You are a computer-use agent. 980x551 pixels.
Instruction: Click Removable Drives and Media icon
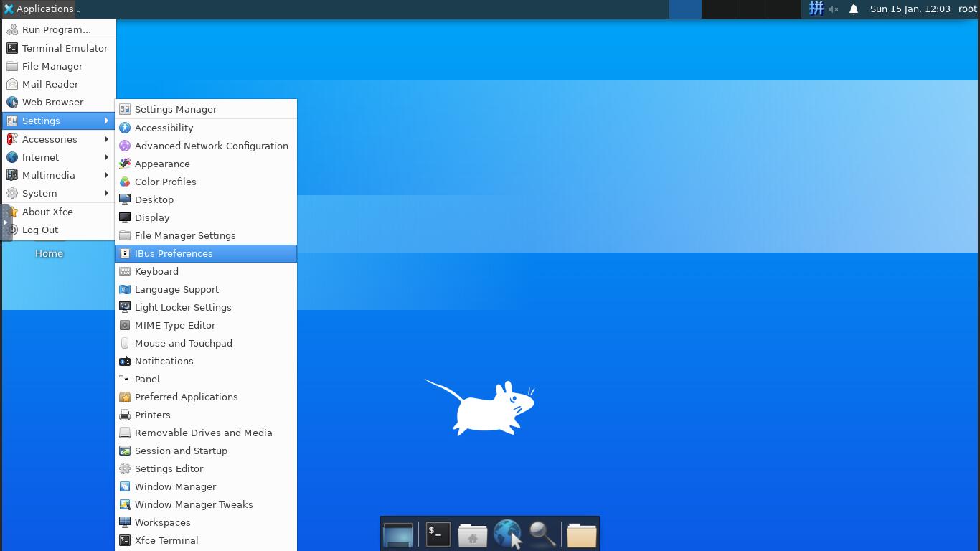(x=125, y=433)
